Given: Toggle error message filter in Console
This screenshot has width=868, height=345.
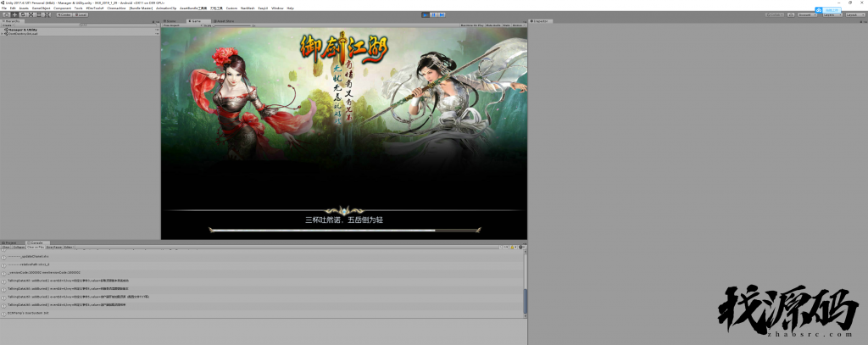Looking at the screenshot, I should tap(521, 247).
